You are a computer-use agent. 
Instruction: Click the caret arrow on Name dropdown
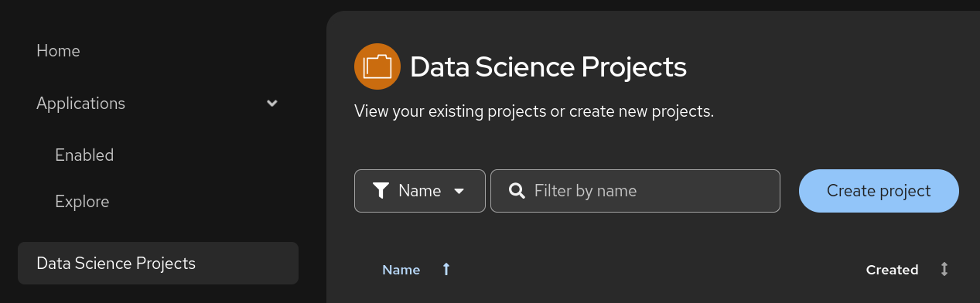coord(459,191)
